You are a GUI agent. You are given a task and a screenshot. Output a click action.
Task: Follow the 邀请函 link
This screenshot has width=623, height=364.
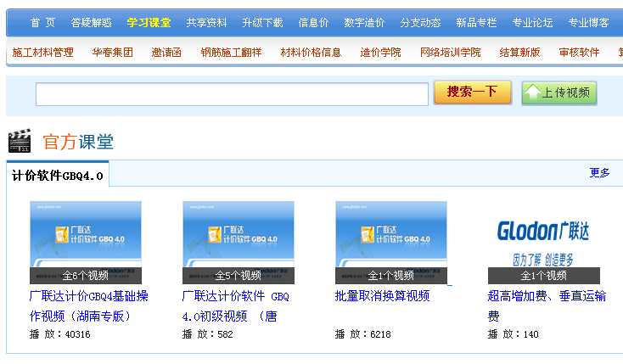coord(166,53)
